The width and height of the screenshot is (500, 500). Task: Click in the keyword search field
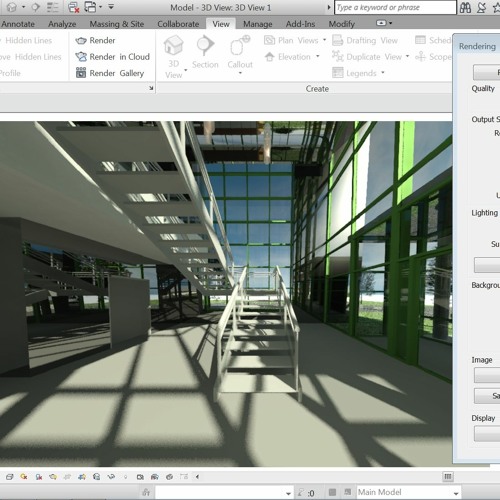(x=395, y=7)
